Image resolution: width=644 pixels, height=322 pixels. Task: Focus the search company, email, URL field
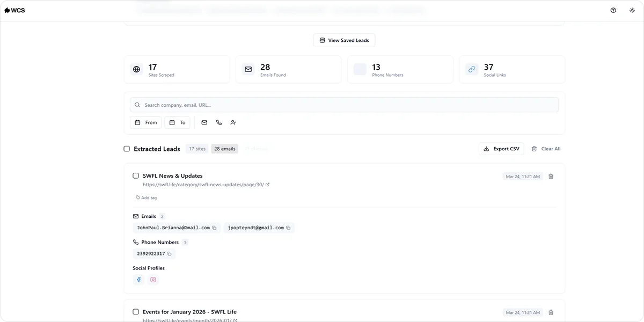(344, 105)
